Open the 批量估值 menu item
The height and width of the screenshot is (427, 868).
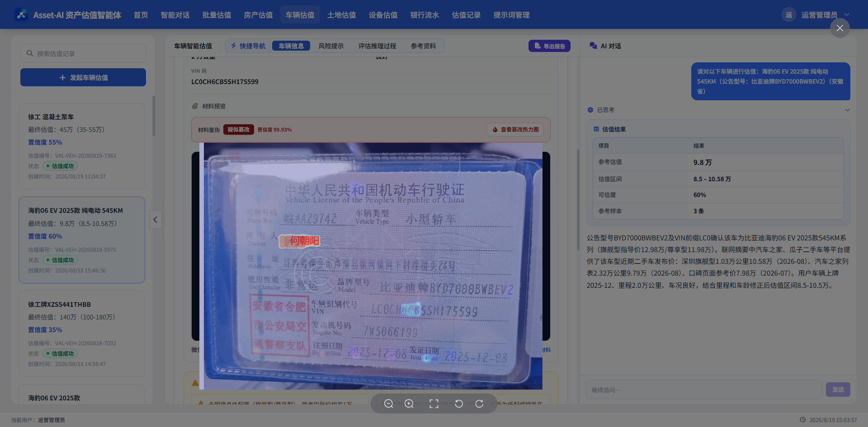pyautogui.click(x=217, y=15)
